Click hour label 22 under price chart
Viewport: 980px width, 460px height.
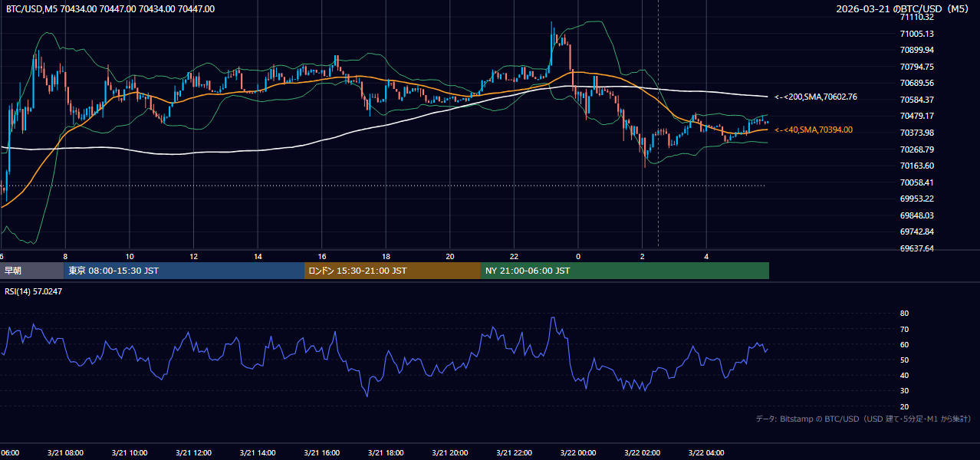pos(515,256)
